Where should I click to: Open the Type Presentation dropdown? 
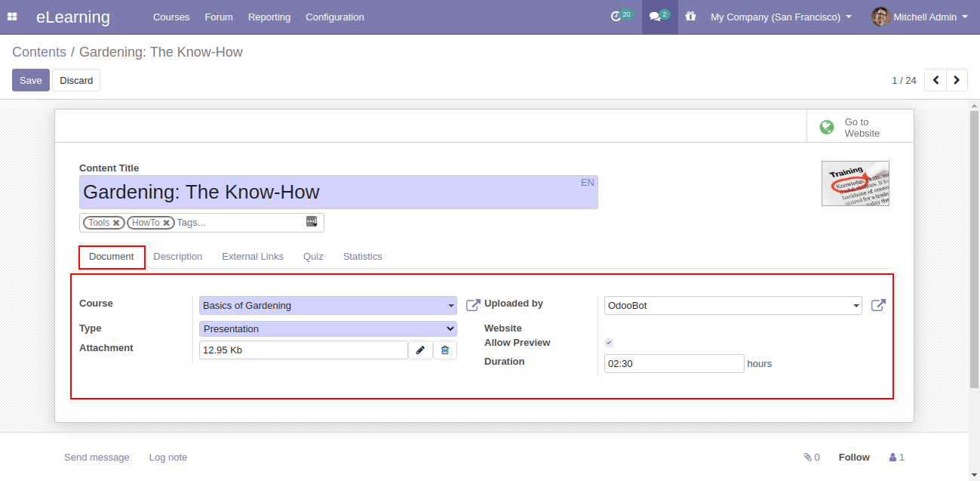pos(328,328)
